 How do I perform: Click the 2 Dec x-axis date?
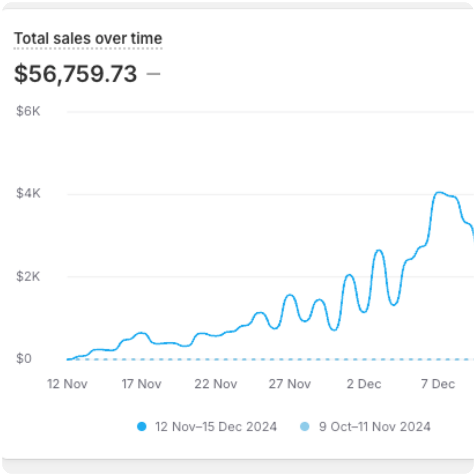364,384
